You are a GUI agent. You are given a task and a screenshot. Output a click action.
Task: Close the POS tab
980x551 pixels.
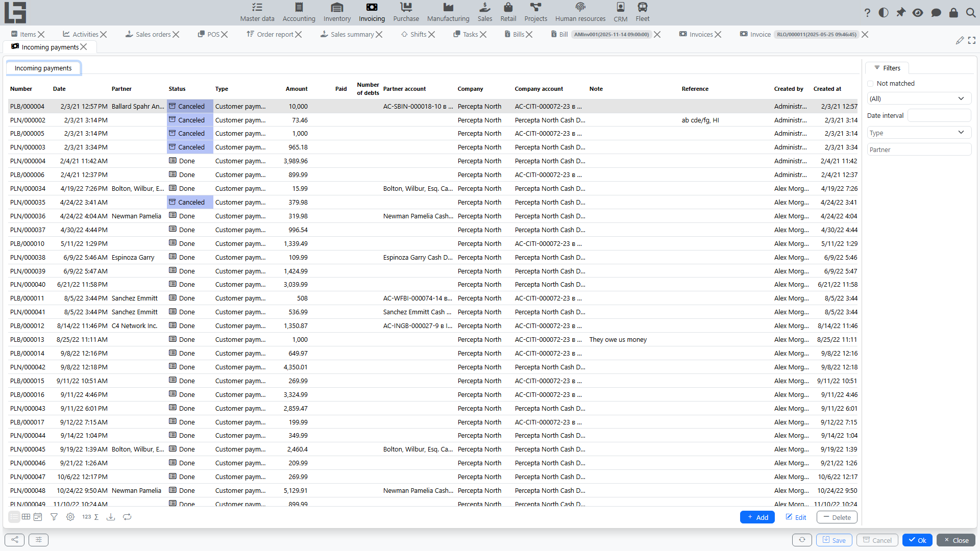click(x=225, y=34)
